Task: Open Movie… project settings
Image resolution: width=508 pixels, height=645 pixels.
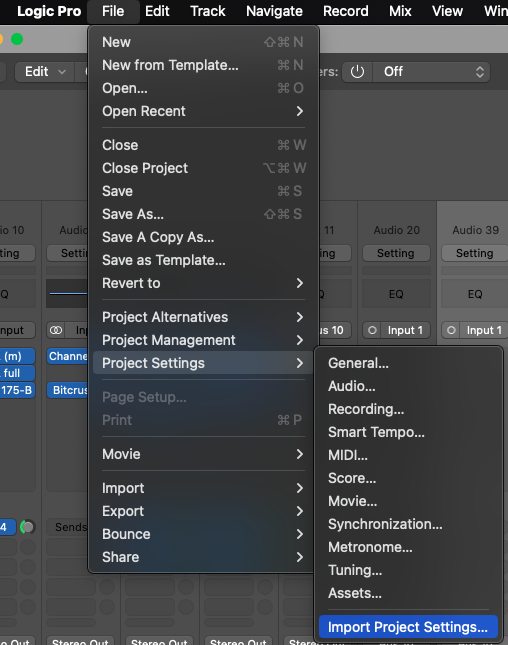Action: [x=408, y=501]
